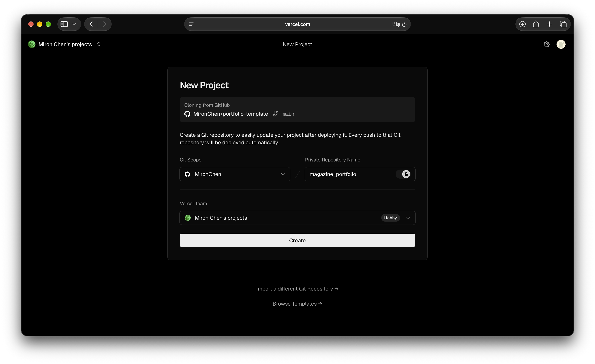
Task: Follow Import a different Git Repository link
Action: pos(297,289)
